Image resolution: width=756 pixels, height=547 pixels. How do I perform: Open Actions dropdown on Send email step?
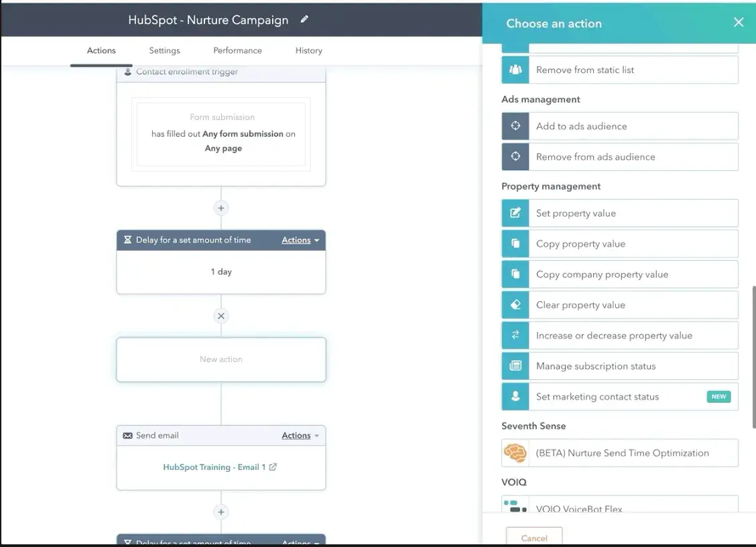pos(300,436)
